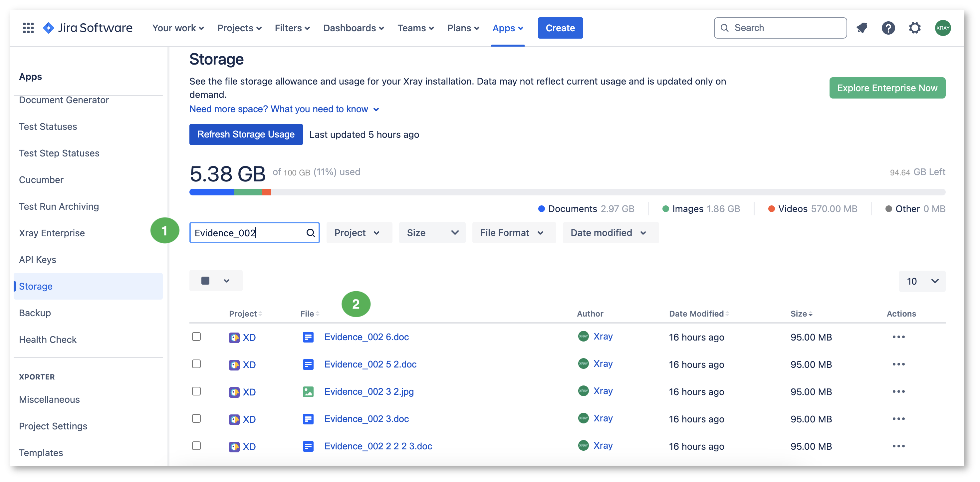Click the Refresh Storage Usage button
The image size is (980, 482).
(x=246, y=134)
